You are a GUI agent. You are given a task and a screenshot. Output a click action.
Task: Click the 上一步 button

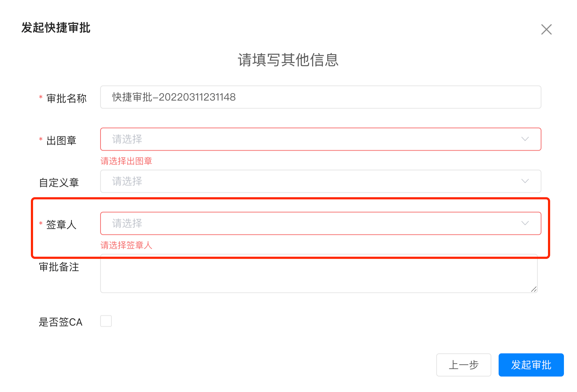pyautogui.click(x=463, y=365)
